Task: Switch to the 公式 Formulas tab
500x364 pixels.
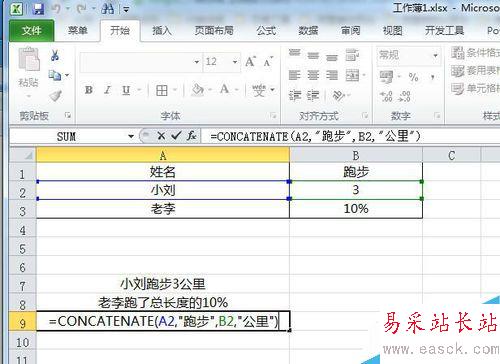Action: 266,31
